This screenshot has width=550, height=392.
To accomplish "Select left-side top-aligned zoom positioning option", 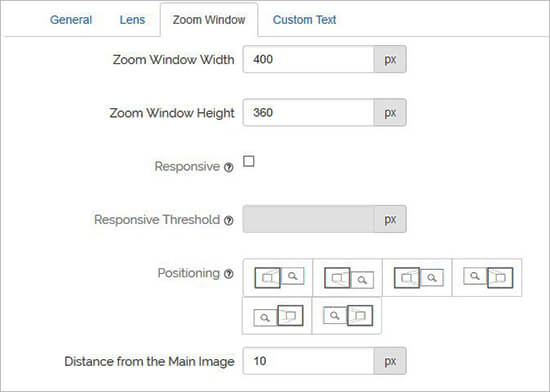I will tap(487, 278).
